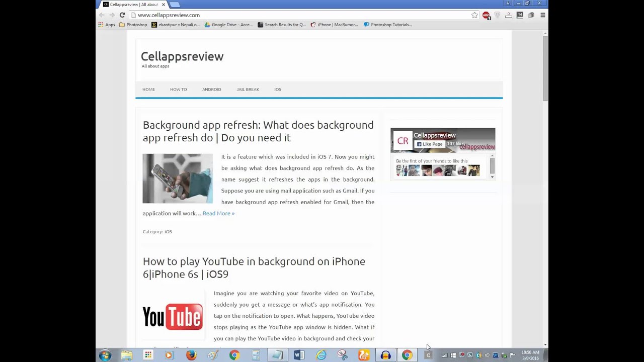Open the ekantipur Nepali bookmark
This screenshot has width=644, height=362.
(176, 25)
